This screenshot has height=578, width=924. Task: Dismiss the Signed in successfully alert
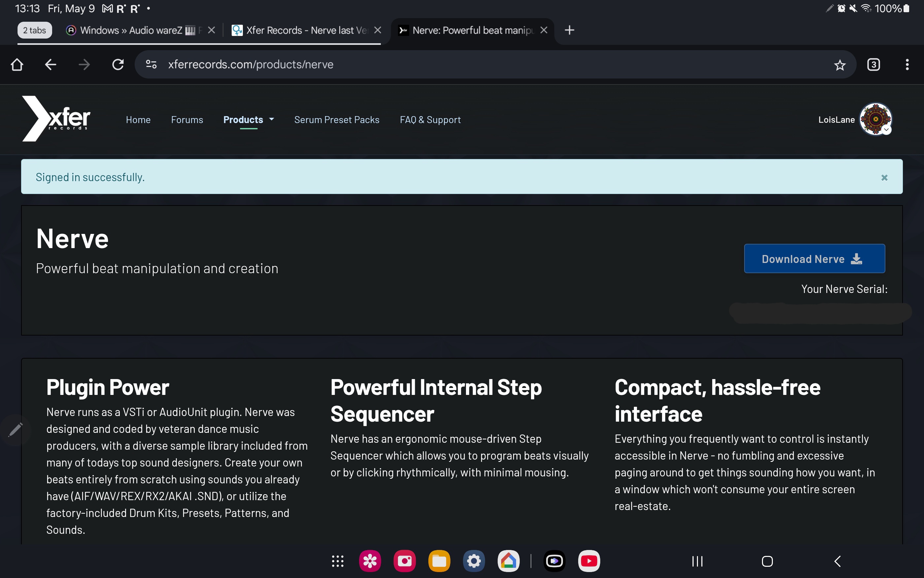(x=884, y=178)
